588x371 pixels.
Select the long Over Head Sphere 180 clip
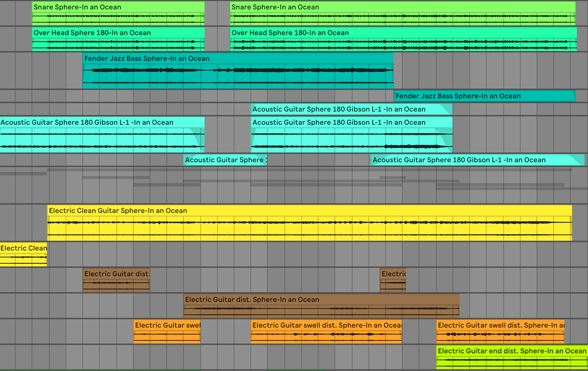pos(403,39)
